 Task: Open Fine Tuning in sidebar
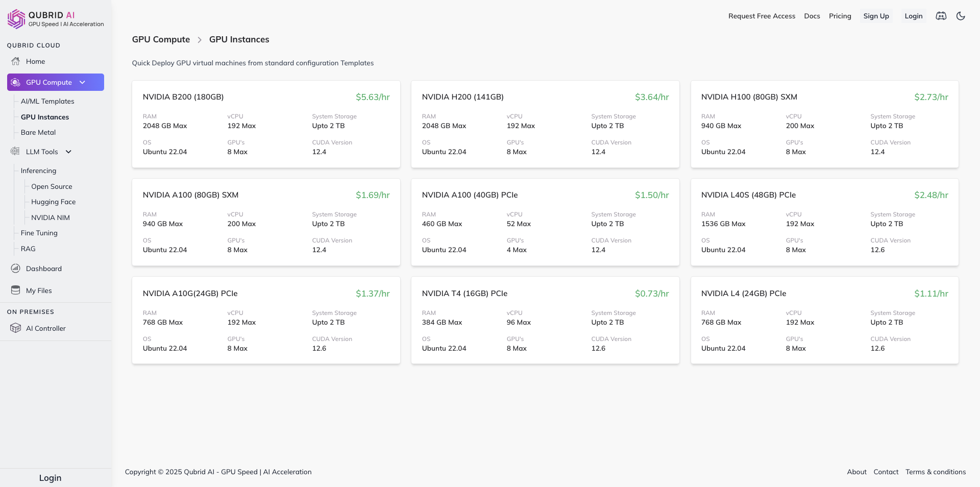click(39, 233)
